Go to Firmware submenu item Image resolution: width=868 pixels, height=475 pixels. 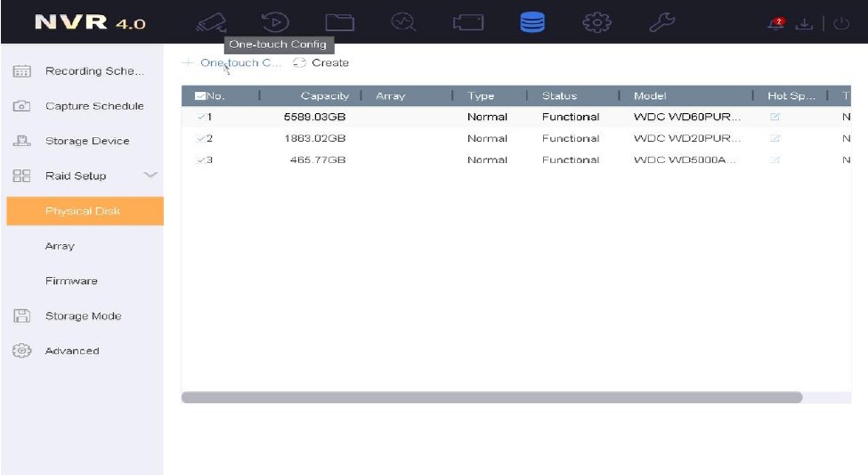pyautogui.click(x=71, y=281)
